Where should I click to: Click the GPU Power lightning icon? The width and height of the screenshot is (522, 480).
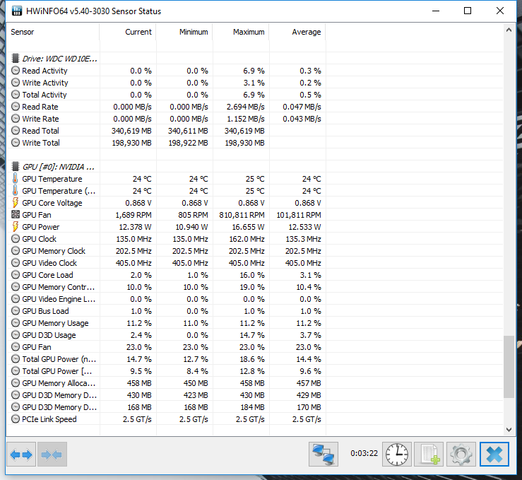coord(15,227)
